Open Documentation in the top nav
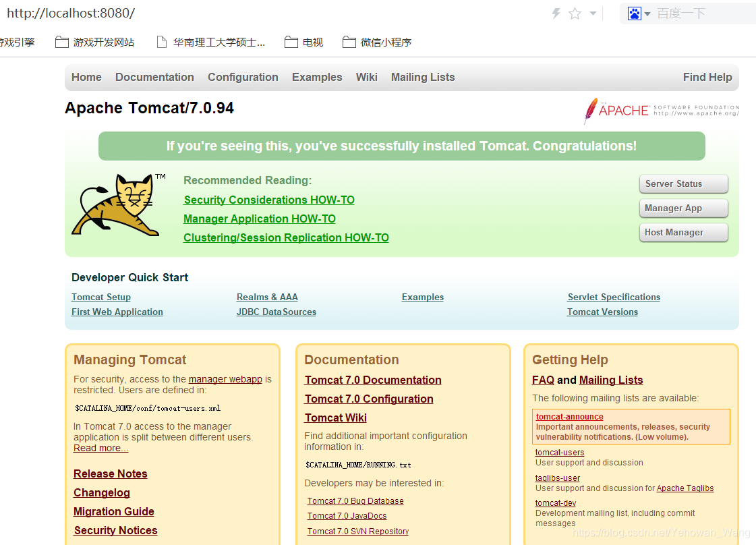Image resolution: width=756 pixels, height=545 pixels. pyautogui.click(x=154, y=77)
